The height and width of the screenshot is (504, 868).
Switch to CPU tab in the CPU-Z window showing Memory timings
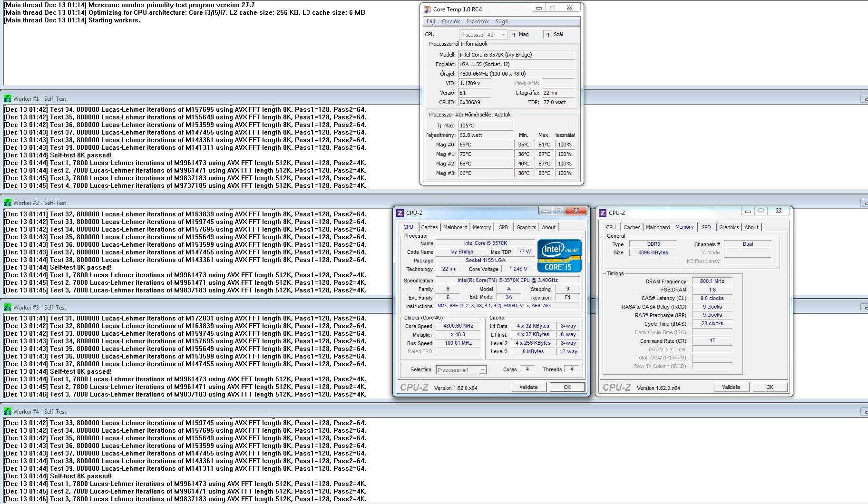point(611,227)
